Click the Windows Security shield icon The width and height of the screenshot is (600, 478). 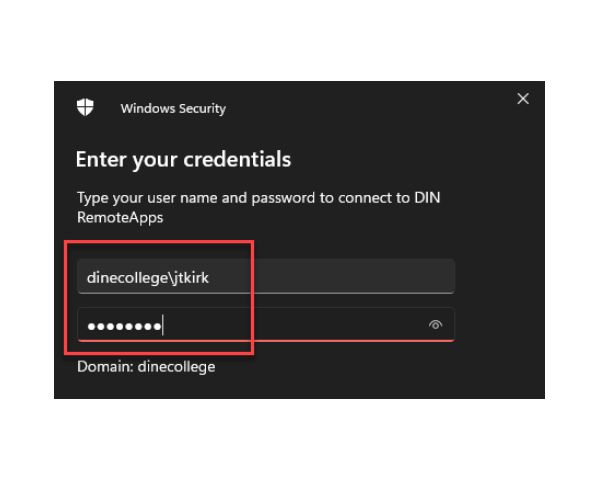coord(85,107)
